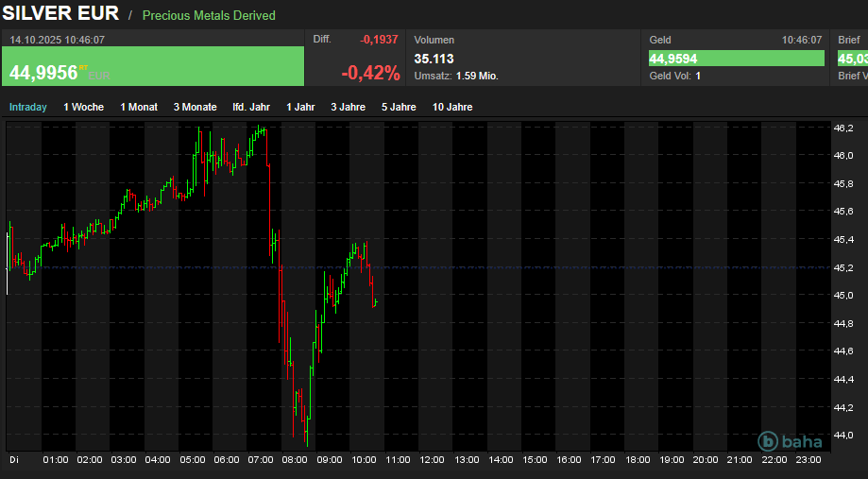Image resolution: width=868 pixels, height=479 pixels.
Task: Click the Geld Vol: 1 label
Action: coord(674,76)
